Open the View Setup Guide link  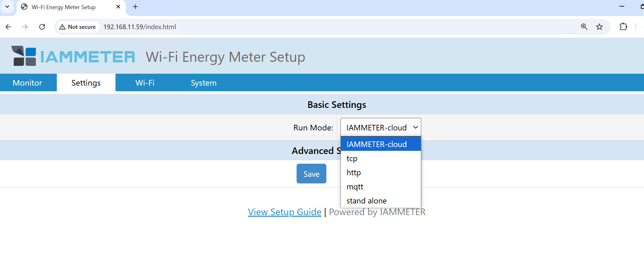click(x=285, y=212)
